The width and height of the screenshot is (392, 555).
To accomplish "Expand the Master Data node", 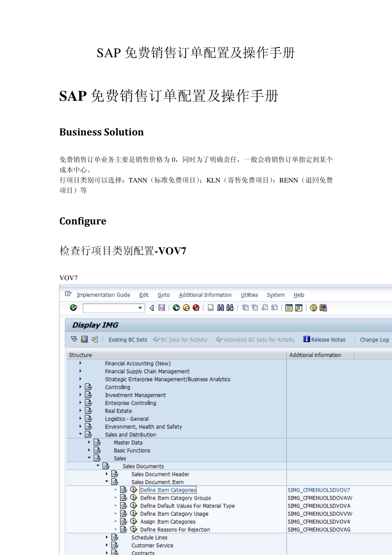I will pyautogui.click(x=89, y=442).
